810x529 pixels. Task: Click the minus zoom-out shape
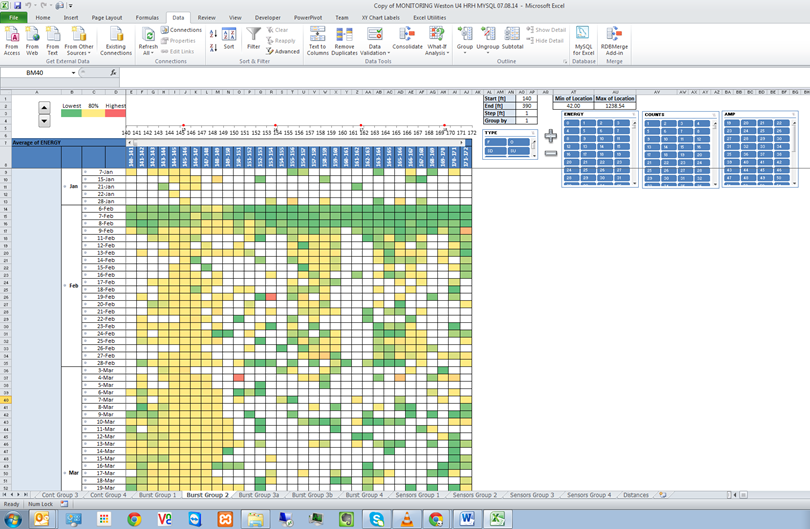tap(551, 153)
